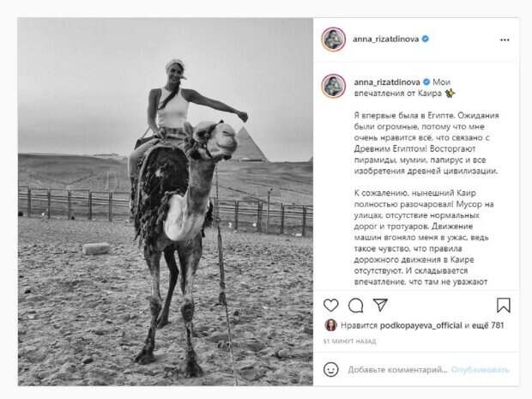Screen dimensions: 532x399
Task: Focus the 'Добавьте комментарий' input field
Action: pos(397,370)
